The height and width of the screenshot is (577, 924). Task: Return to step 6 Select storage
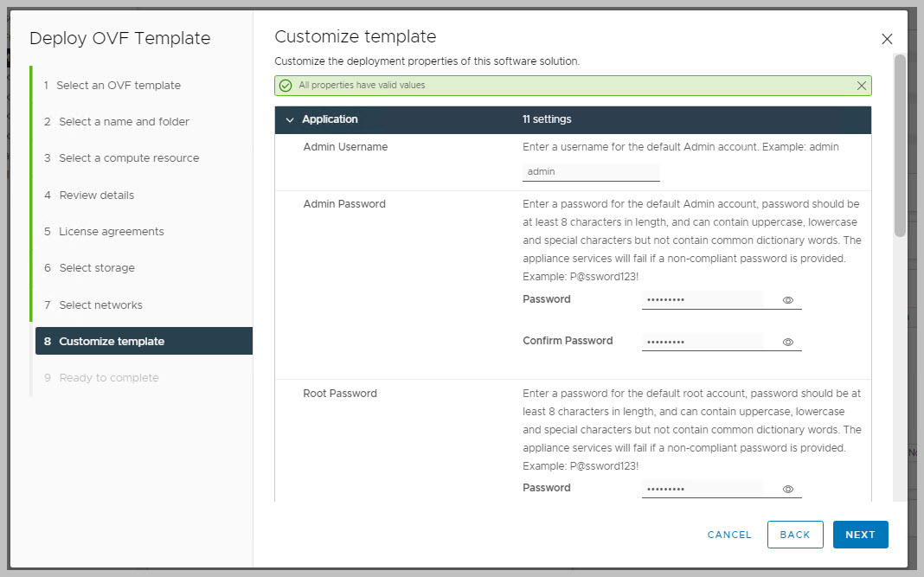[x=97, y=268]
